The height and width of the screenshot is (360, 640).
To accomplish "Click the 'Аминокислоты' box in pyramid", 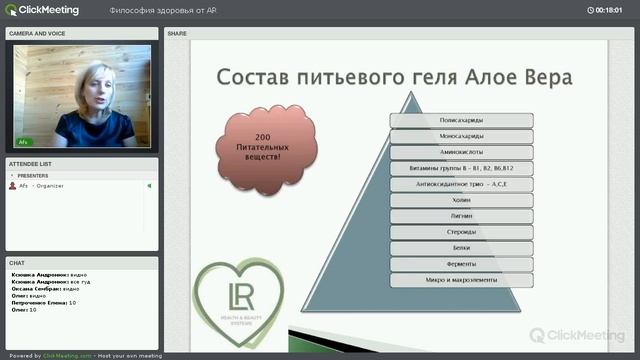I will point(462,152).
